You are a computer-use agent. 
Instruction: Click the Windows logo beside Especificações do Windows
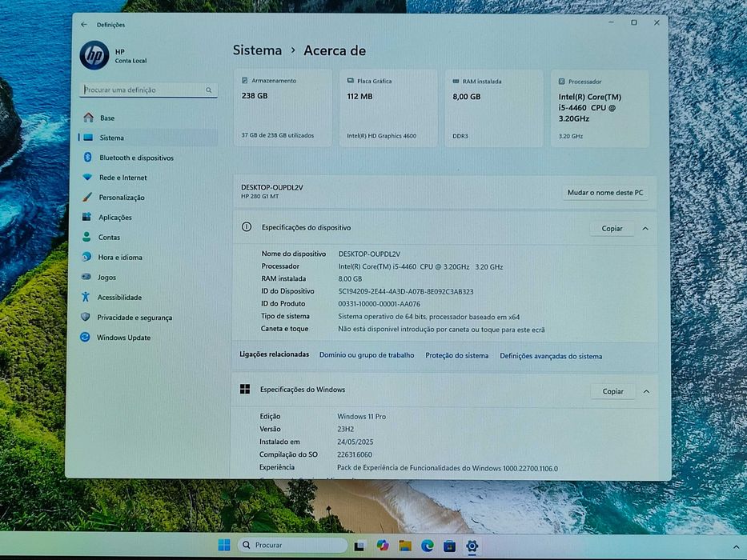pyautogui.click(x=245, y=389)
